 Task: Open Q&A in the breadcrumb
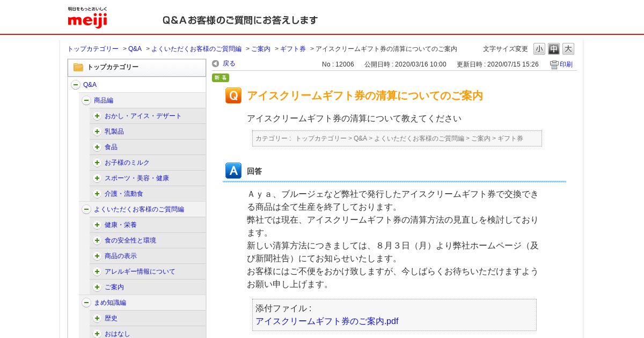click(135, 49)
